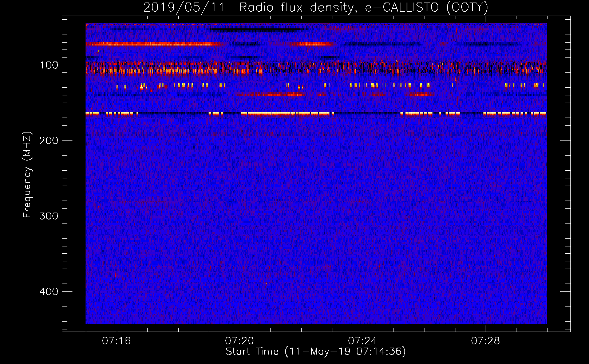Viewport: 589px width, 364px height.
Task: Click the 07:16 time tick label
Action: point(116,341)
